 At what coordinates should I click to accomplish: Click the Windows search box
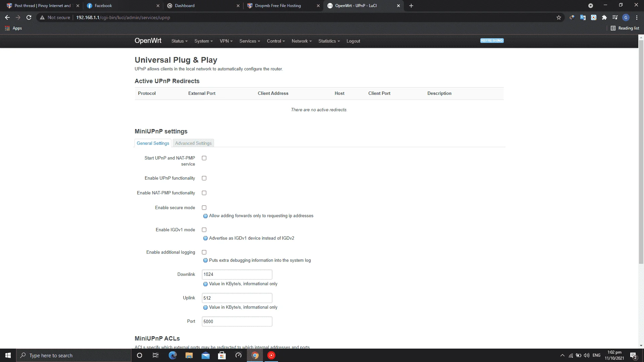pos(73,355)
